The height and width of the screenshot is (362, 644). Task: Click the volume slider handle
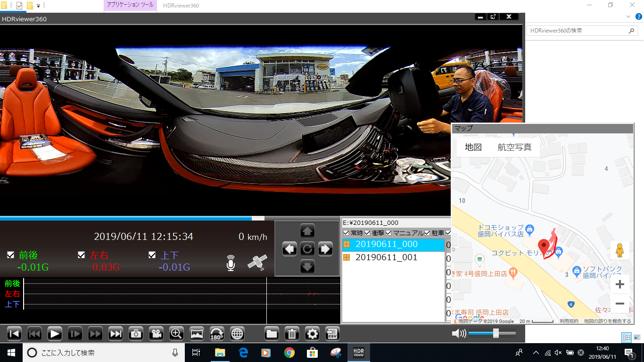coord(496,333)
